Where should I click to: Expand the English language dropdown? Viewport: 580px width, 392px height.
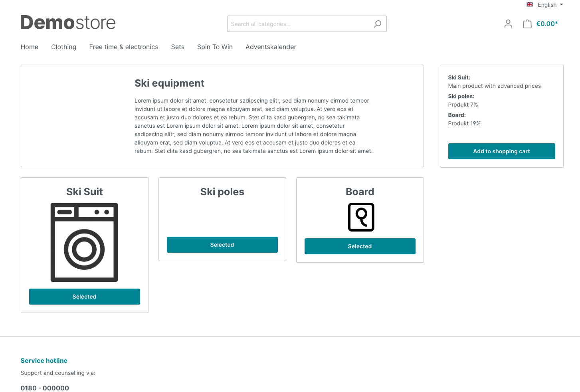[x=550, y=5]
